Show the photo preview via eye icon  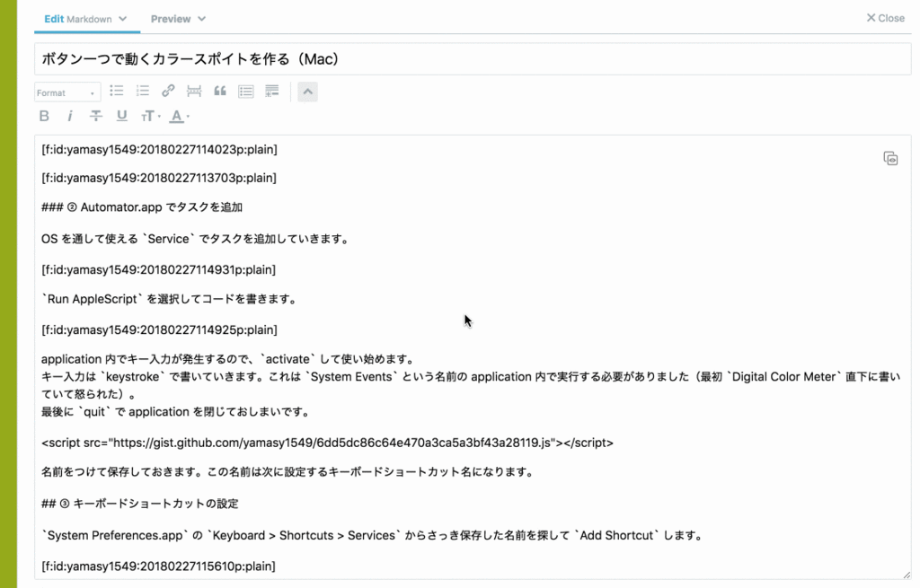click(890, 157)
